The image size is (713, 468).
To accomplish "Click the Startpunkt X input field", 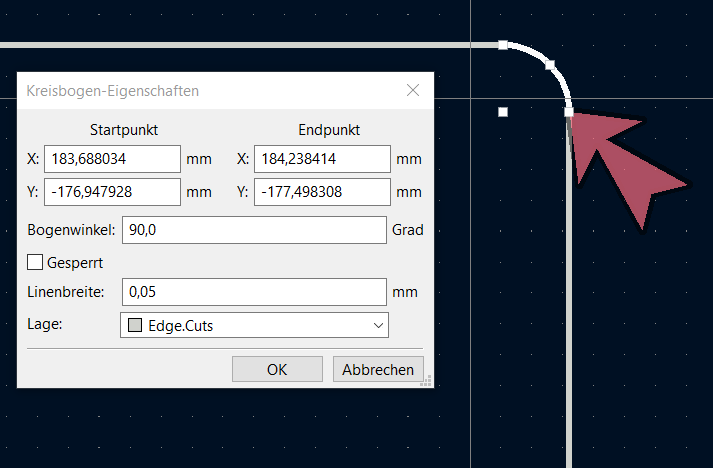I will 112,159.
